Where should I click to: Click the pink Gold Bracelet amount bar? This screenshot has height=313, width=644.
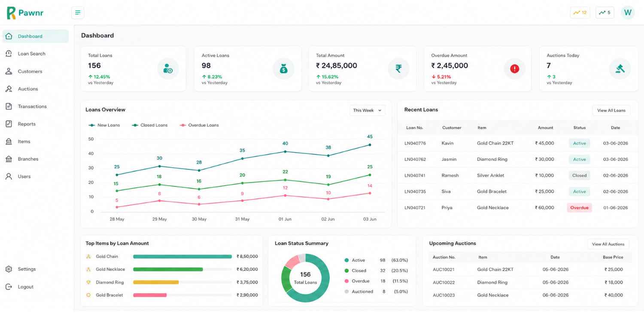[150, 295]
